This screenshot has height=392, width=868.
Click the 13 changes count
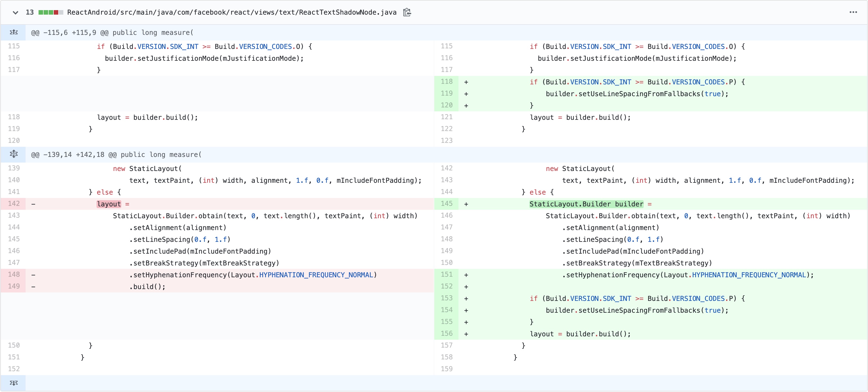coord(30,12)
